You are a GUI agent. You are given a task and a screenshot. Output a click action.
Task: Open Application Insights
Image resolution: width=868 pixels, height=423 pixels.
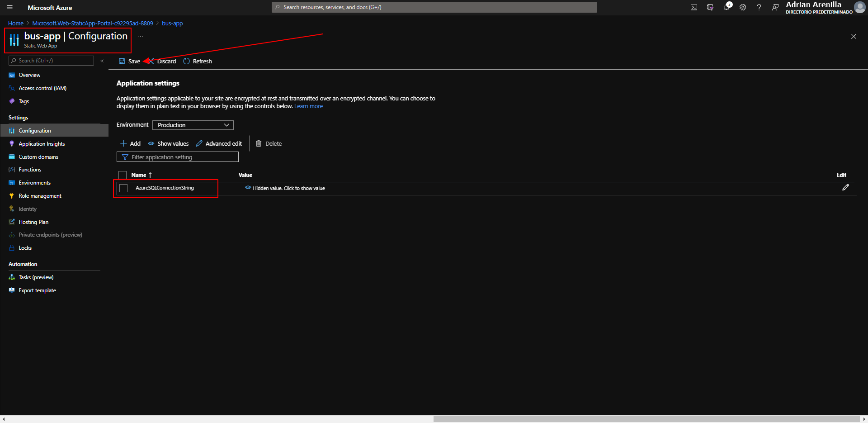click(42, 144)
